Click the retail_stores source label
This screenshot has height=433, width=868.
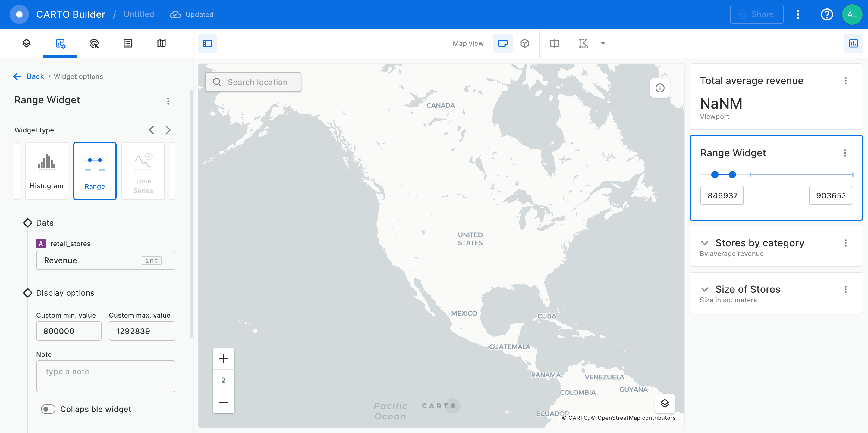point(71,243)
